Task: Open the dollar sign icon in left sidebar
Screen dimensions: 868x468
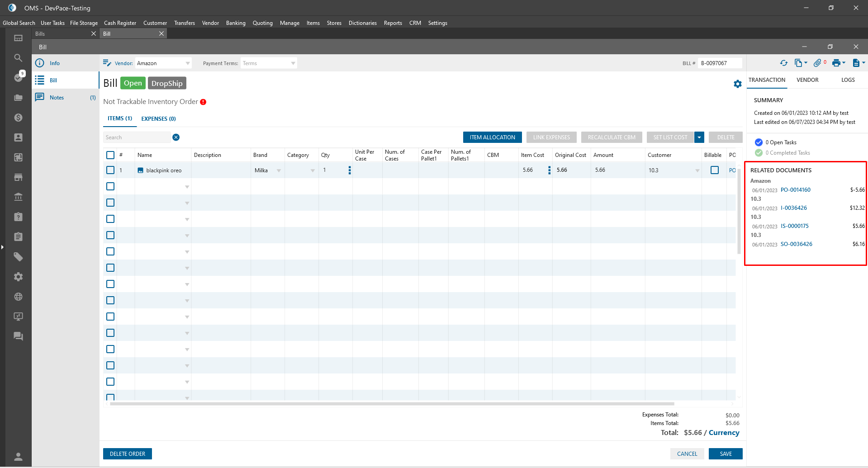Action: pyautogui.click(x=18, y=118)
